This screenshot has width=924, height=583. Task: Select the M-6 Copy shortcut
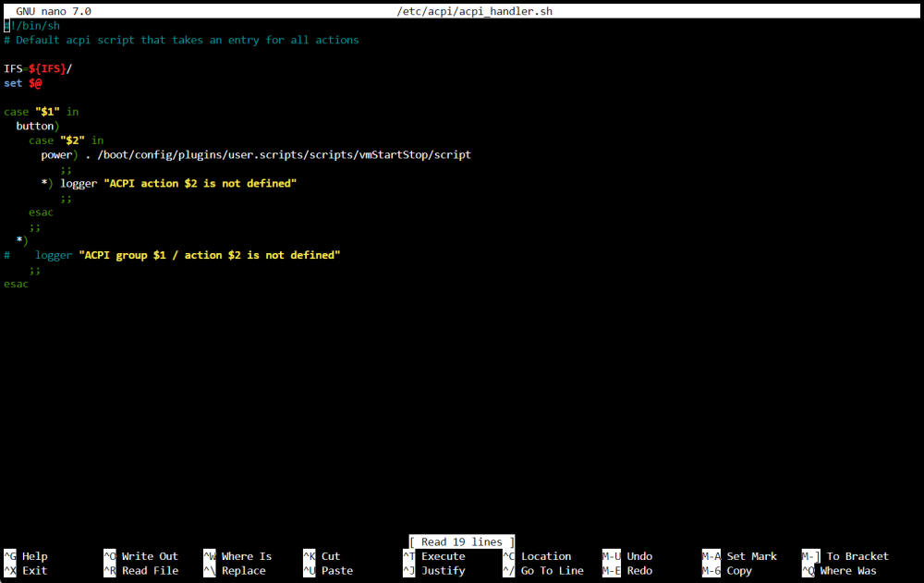(726, 571)
